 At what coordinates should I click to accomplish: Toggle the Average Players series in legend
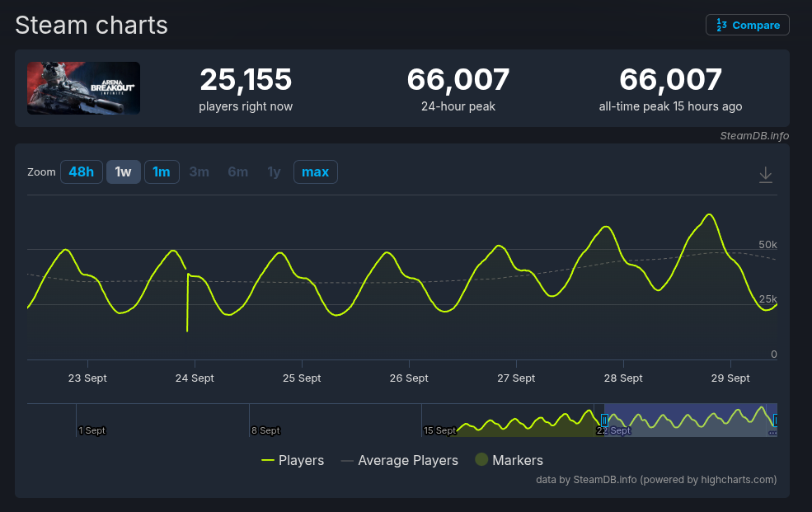[399, 460]
